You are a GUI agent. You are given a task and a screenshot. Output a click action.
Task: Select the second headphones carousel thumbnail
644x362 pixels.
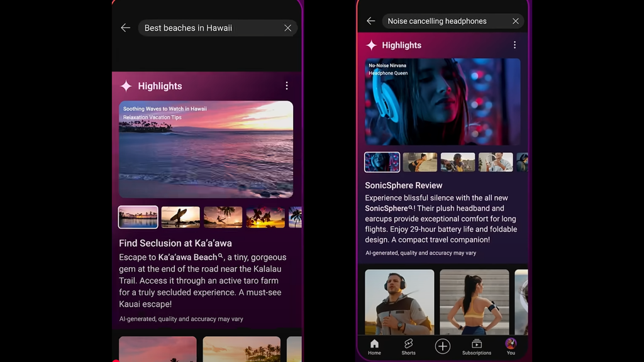[419, 162]
